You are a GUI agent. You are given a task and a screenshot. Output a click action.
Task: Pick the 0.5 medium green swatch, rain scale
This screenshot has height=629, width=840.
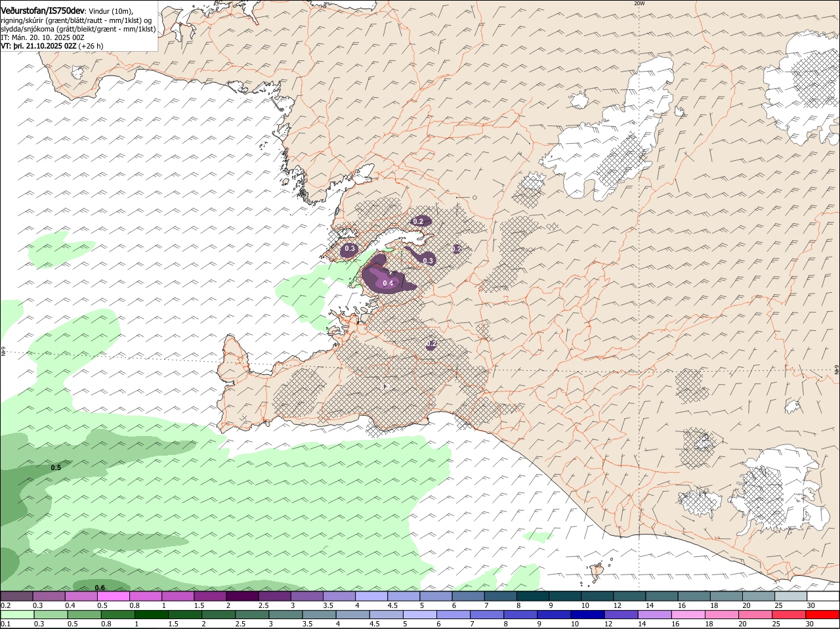(85, 615)
